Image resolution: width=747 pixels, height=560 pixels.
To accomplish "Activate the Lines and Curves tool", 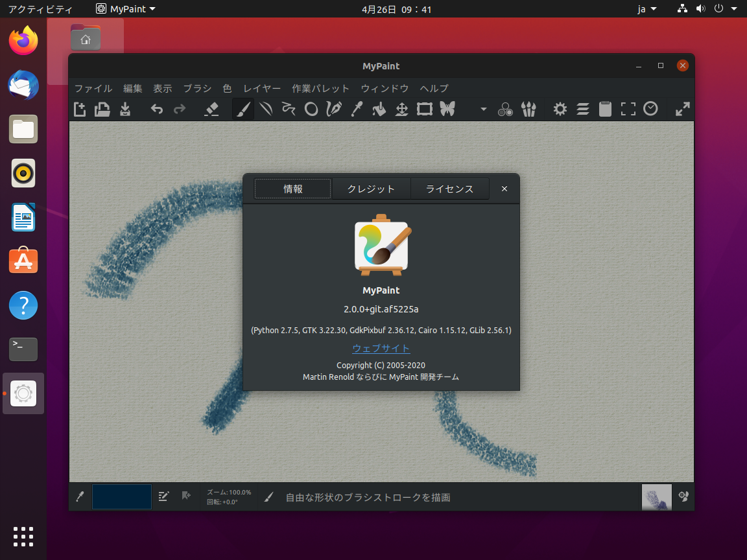I will [265, 109].
